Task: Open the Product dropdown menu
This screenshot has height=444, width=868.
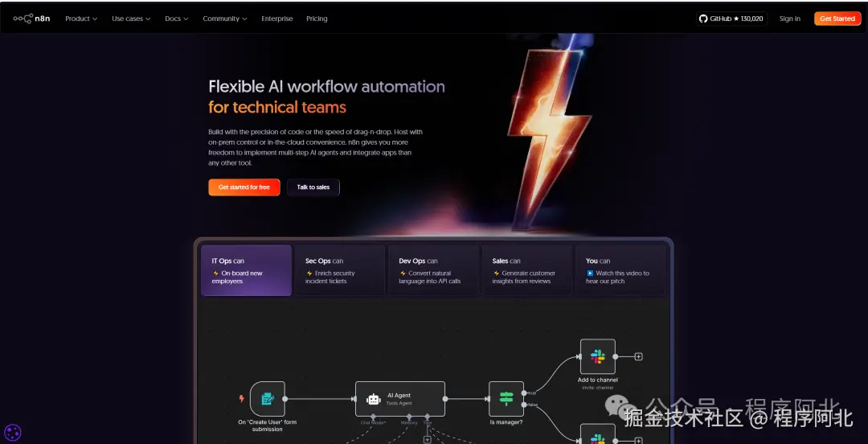Action: (81, 18)
